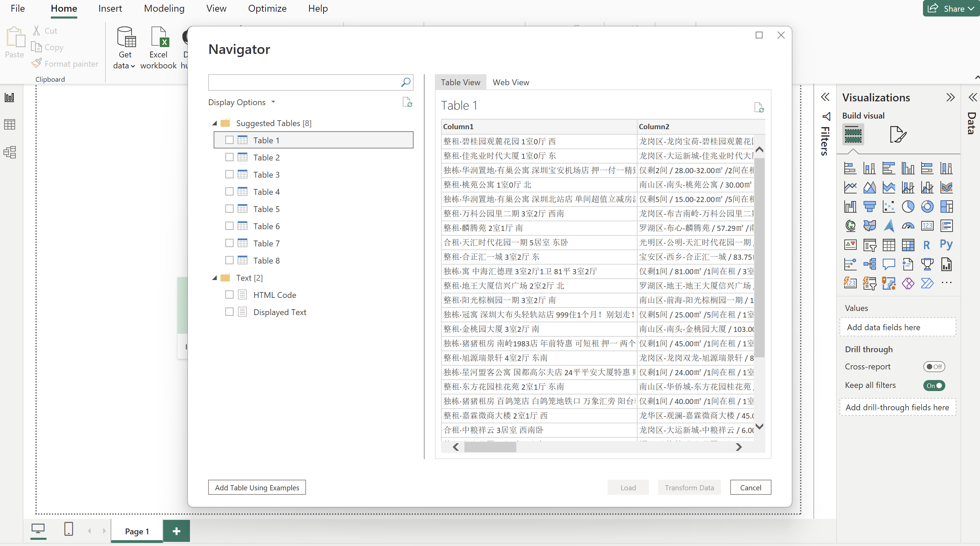Select the Python visual icon
Viewport: 980px width, 546px height.
pos(946,245)
